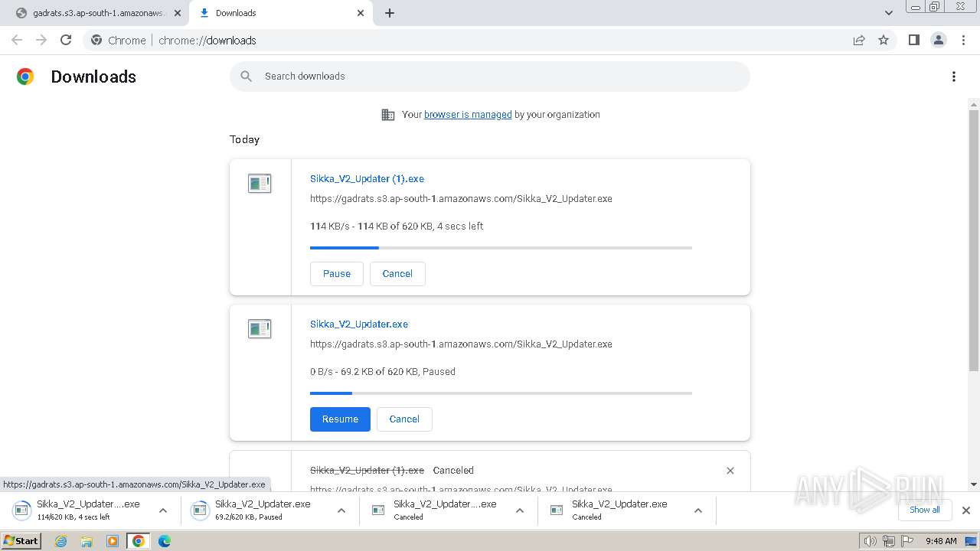This screenshot has width=980, height=551.
Task: Launch Internet Explorer from the taskbar
Action: pos(61,541)
